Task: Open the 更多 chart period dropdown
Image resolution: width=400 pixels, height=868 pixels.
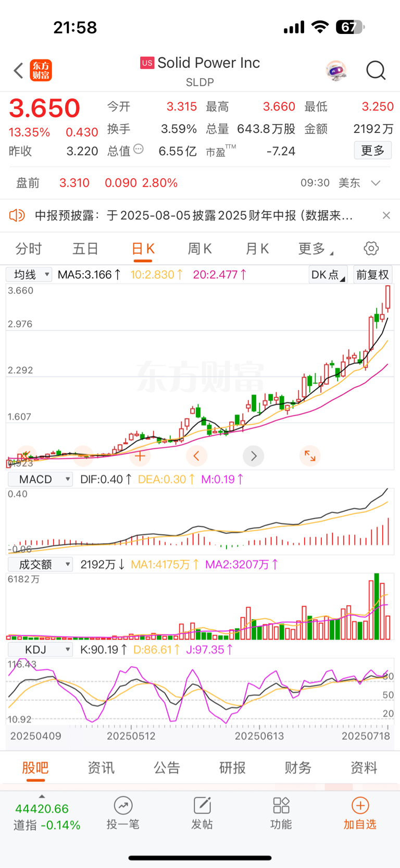Action: (316, 249)
